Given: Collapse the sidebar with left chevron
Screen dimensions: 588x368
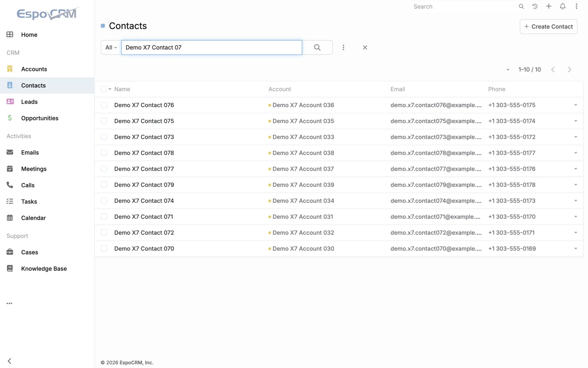Looking at the screenshot, I should pyautogui.click(x=10, y=361).
